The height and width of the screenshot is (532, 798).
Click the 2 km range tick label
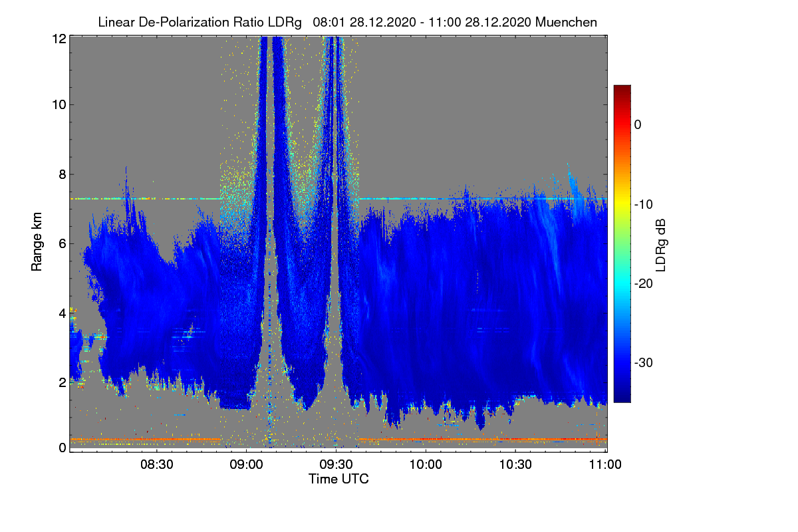pos(62,382)
